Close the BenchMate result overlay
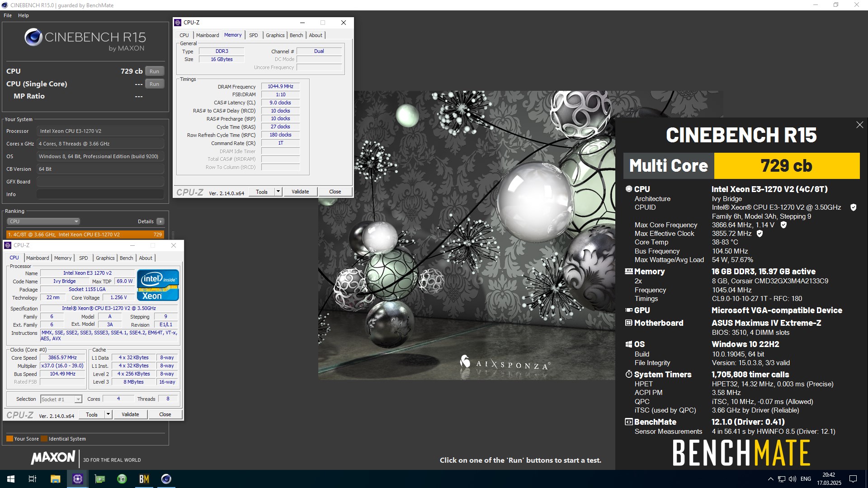The image size is (868, 488). (859, 125)
